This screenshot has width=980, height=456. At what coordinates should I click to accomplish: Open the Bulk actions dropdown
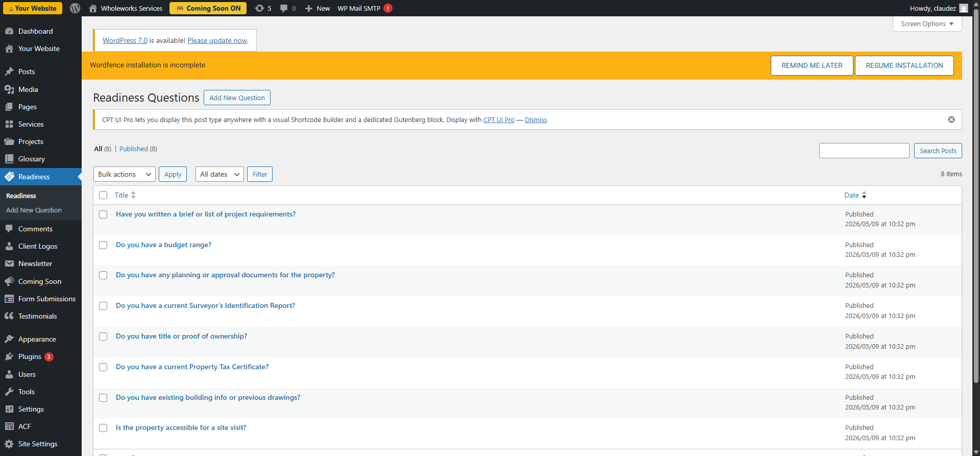click(125, 174)
